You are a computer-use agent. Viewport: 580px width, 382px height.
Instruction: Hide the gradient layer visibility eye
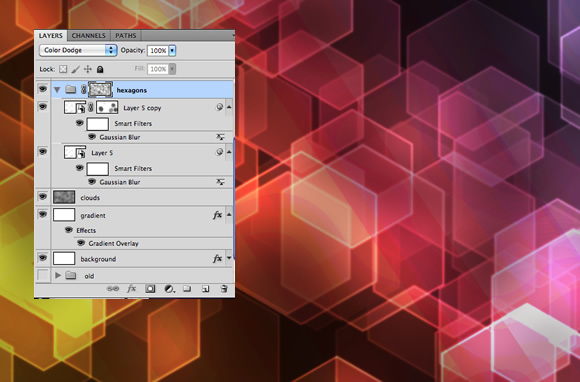point(43,214)
